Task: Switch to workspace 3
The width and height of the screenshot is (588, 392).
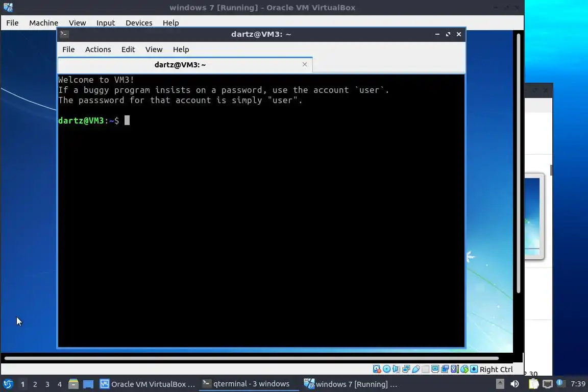Action: (47, 384)
